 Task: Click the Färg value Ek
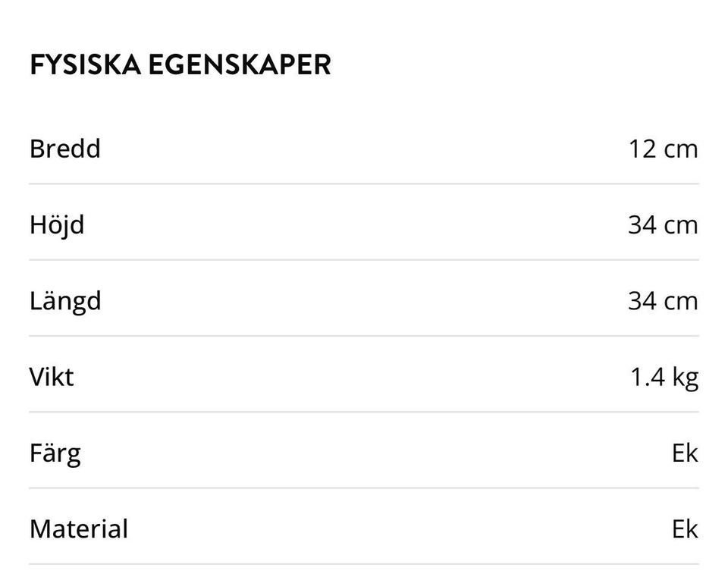pyautogui.click(x=685, y=453)
